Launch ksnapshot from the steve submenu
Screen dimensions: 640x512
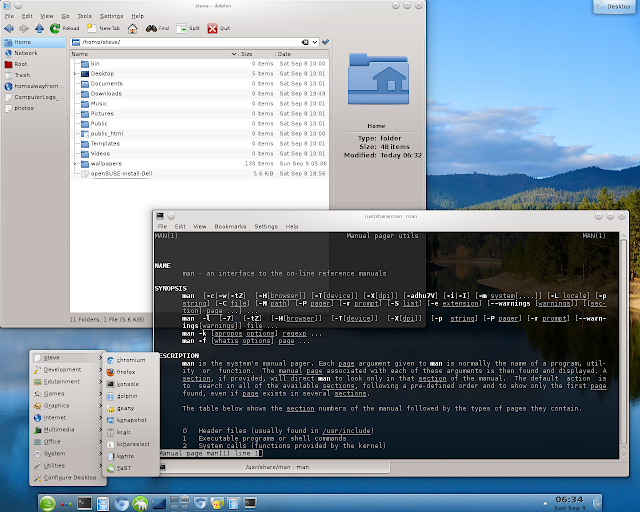click(x=131, y=420)
